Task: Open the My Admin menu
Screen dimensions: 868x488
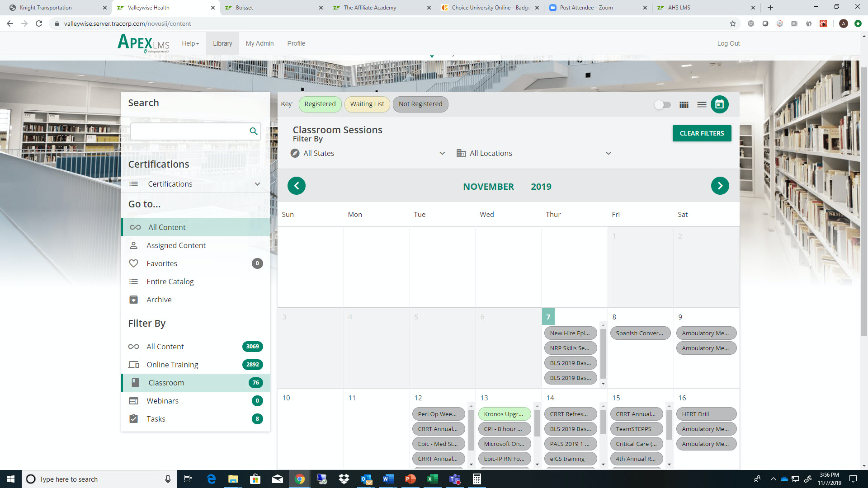Action: pyautogui.click(x=259, y=43)
